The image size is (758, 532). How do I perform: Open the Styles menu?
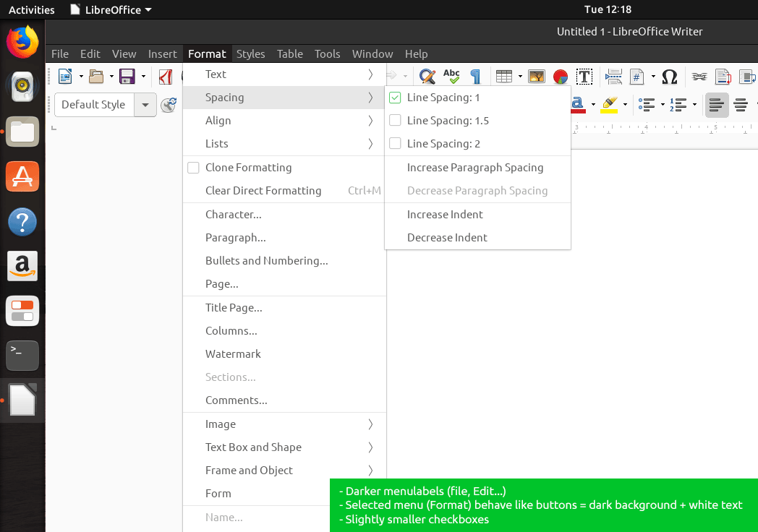(x=250, y=54)
